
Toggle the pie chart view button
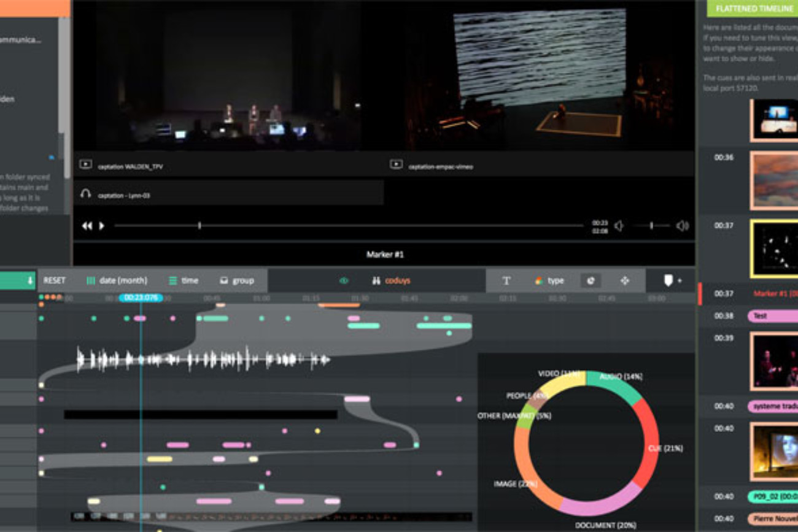coord(591,281)
